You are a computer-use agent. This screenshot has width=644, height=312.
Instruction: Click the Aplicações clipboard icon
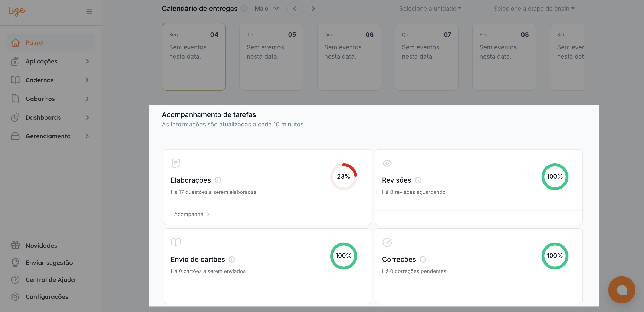[15, 61]
